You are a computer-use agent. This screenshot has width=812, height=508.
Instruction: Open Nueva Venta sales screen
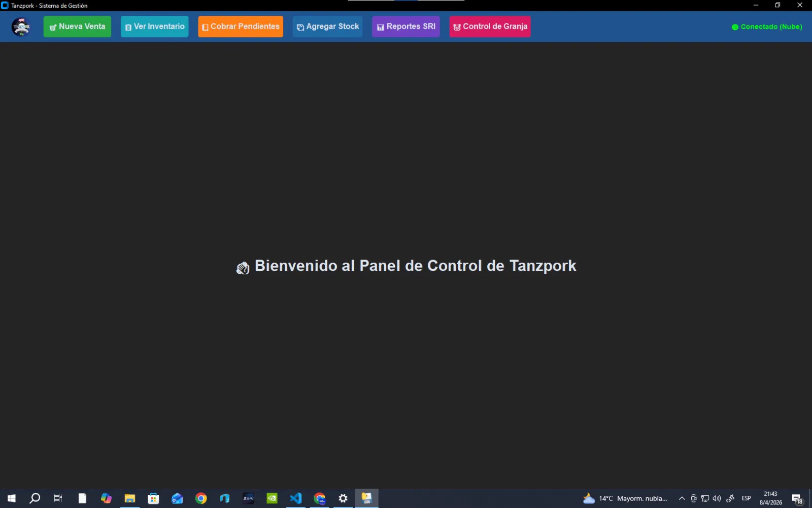pyautogui.click(x=77, y=26)
